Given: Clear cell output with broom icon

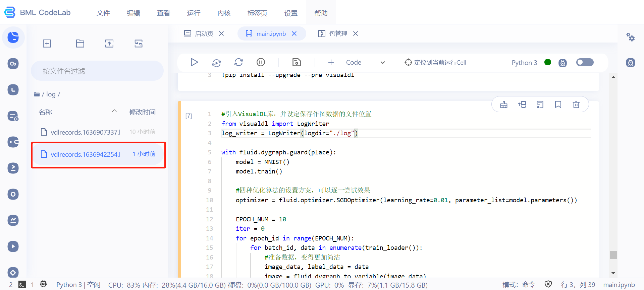Looking at the screenshot, I should point(504,104).
